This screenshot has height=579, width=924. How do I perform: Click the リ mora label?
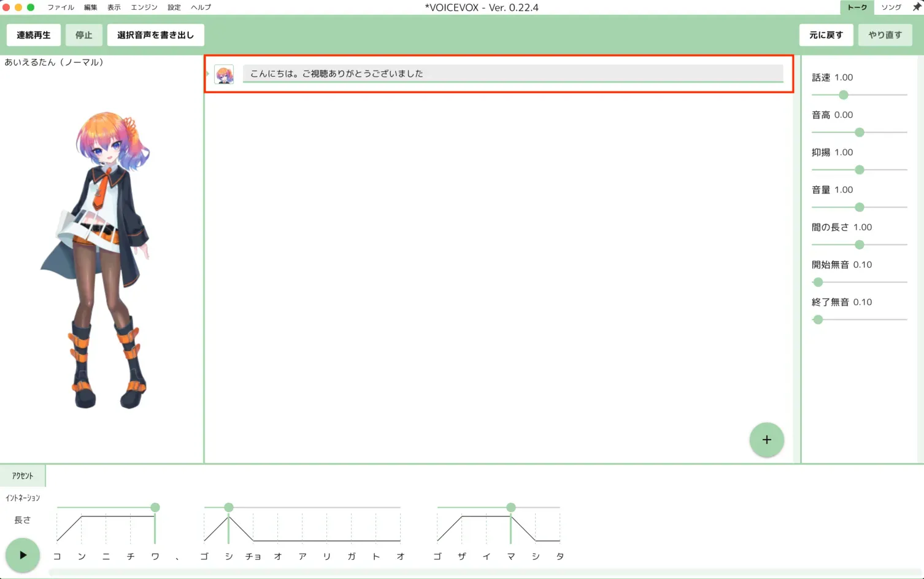click(327, 556)
